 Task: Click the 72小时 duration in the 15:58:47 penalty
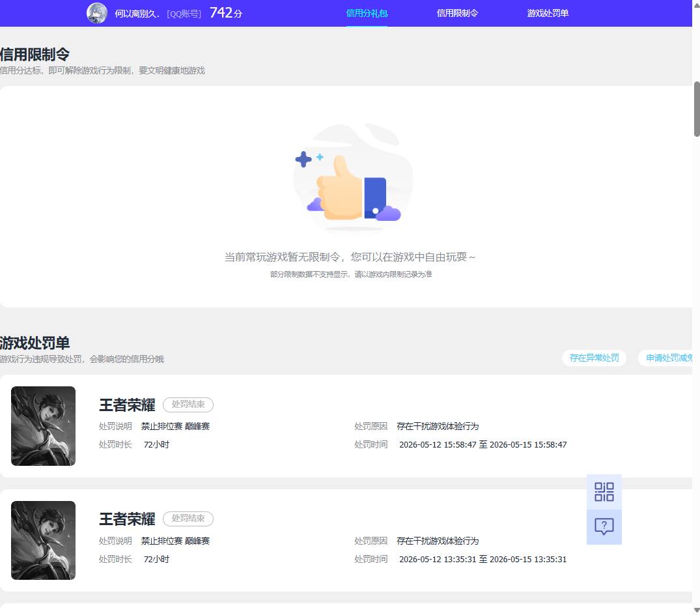tap(156, 445)
